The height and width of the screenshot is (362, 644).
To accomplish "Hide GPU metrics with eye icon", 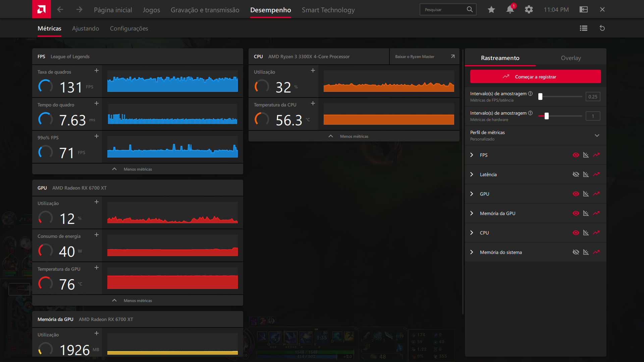I will 576,194.
